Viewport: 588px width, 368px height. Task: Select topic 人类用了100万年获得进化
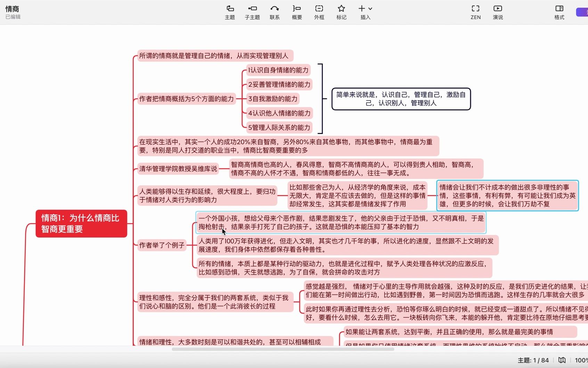click(x=348, y=245)
